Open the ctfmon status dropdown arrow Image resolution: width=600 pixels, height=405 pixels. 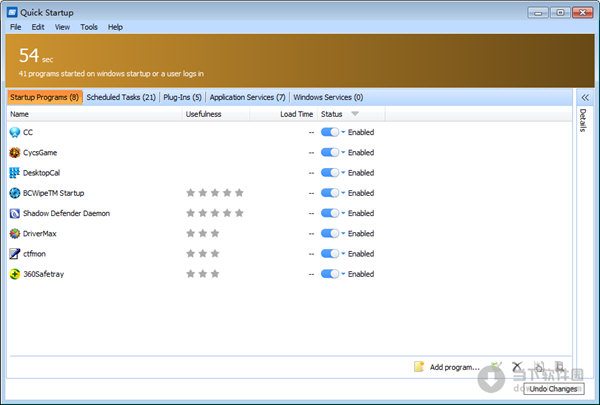(x=343, y=254)
